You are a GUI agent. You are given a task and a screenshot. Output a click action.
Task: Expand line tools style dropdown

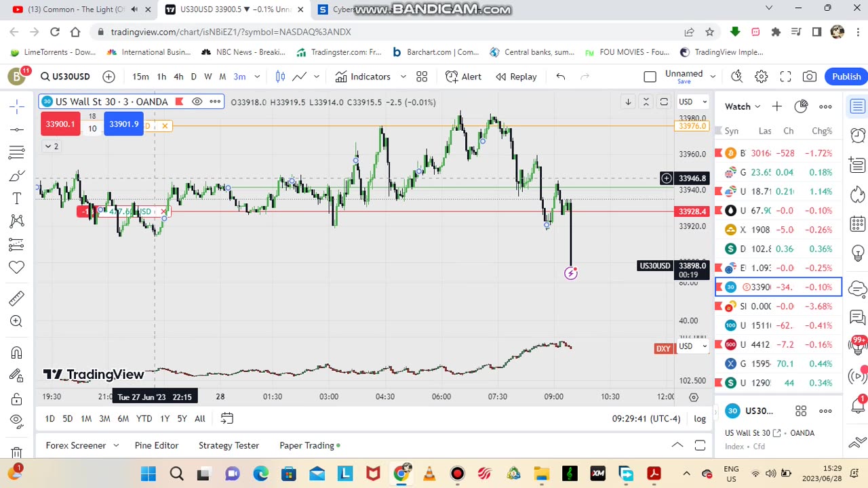coord(317,77)
